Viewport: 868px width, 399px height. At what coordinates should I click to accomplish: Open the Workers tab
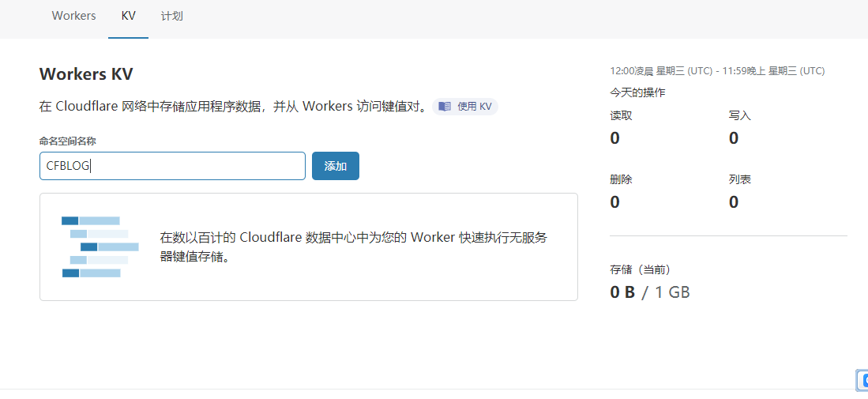pos(73,16)
